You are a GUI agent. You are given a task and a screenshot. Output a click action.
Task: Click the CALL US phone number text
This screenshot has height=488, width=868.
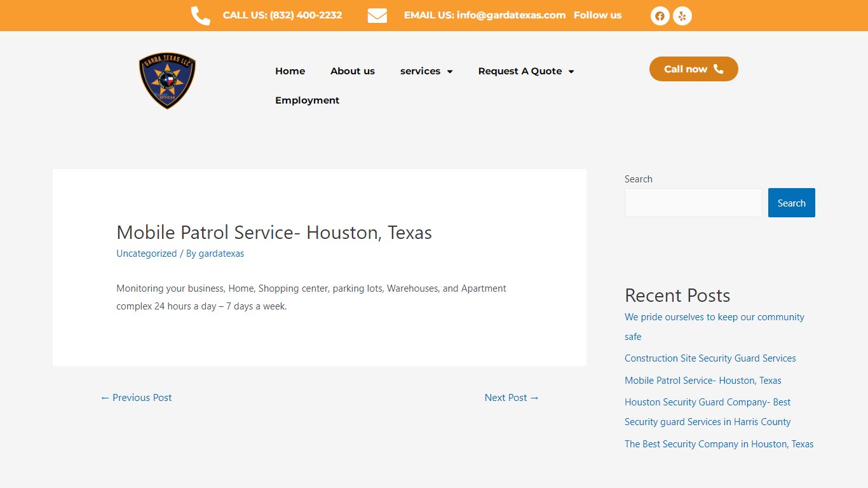282,15
